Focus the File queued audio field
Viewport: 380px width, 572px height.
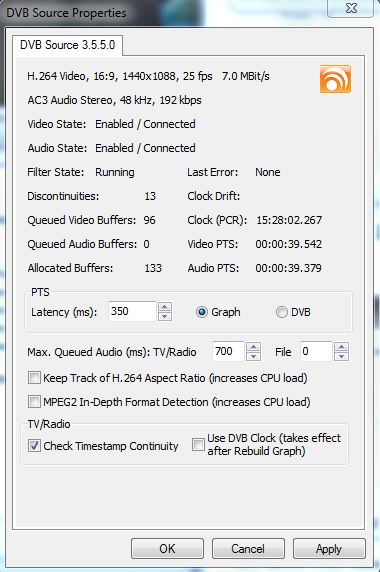[316, 351]
